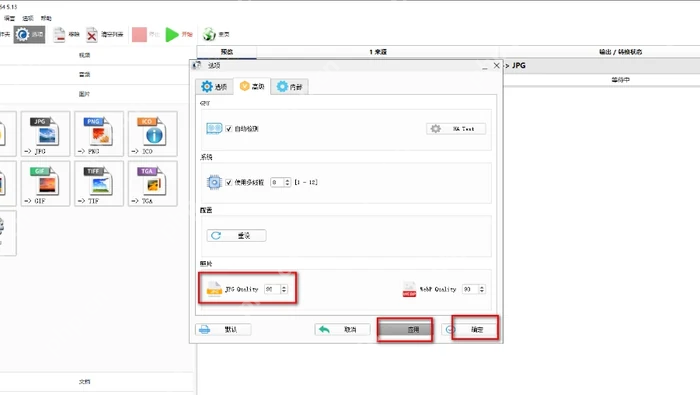Viewport: 700px width, 395px height.
Task: Click the JPG Quality spinner arrows
Action: [x=284, y=289]
